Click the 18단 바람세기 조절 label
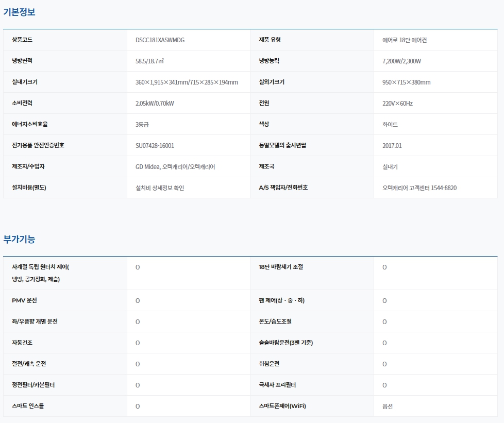Screen dimensions: 504x423 [x=281, y=267]
